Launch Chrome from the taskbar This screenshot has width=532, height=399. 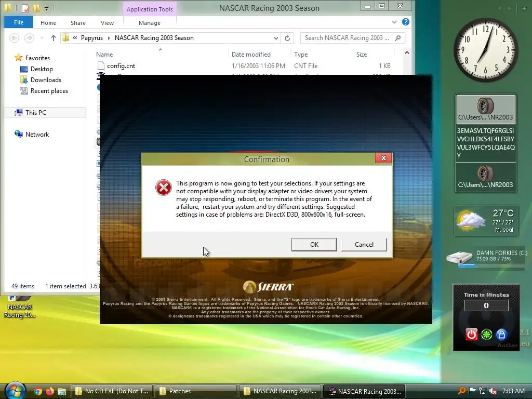(38, 391)
